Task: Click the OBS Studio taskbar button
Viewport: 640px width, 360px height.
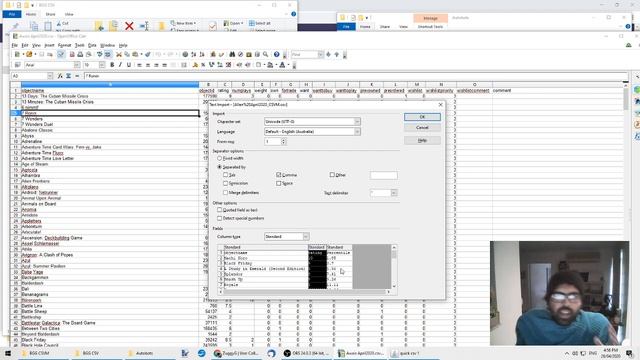Action: pyautogui.click(x=306, y=353)
